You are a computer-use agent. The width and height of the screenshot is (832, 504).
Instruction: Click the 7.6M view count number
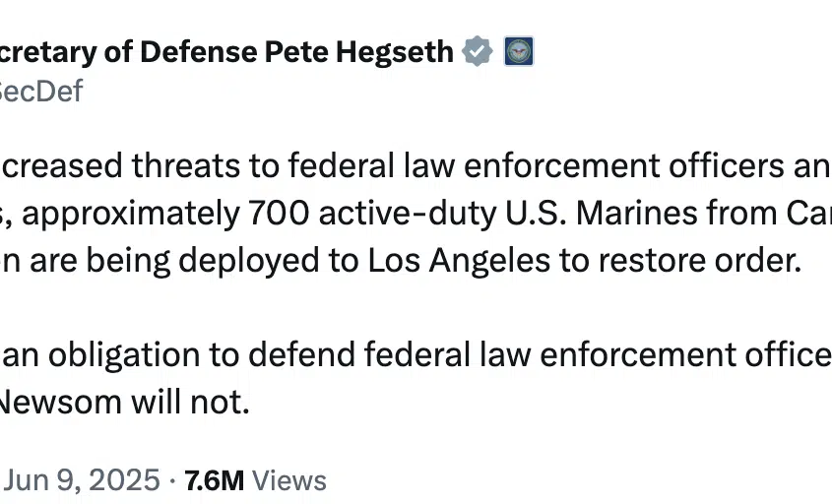pos(215,480)
